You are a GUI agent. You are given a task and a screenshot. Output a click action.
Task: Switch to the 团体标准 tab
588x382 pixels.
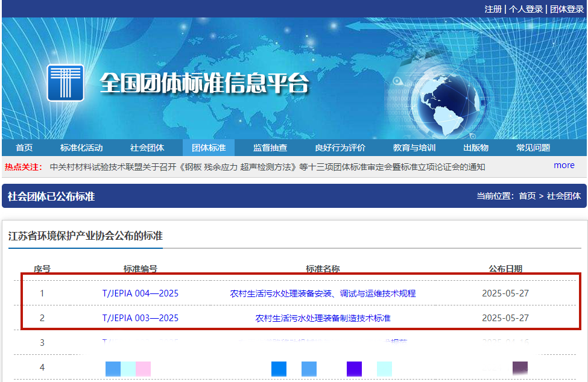pyautogui.click(x=209, y=148)
